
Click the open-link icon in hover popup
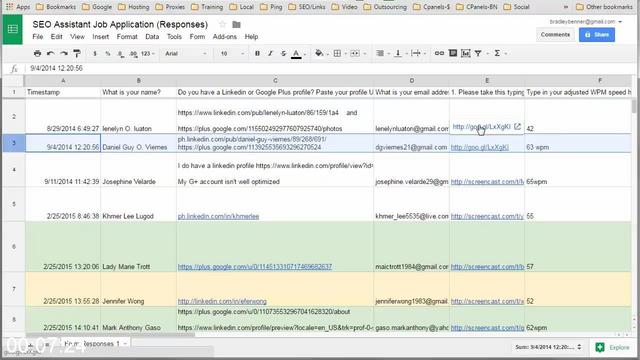tap(517, 127)
